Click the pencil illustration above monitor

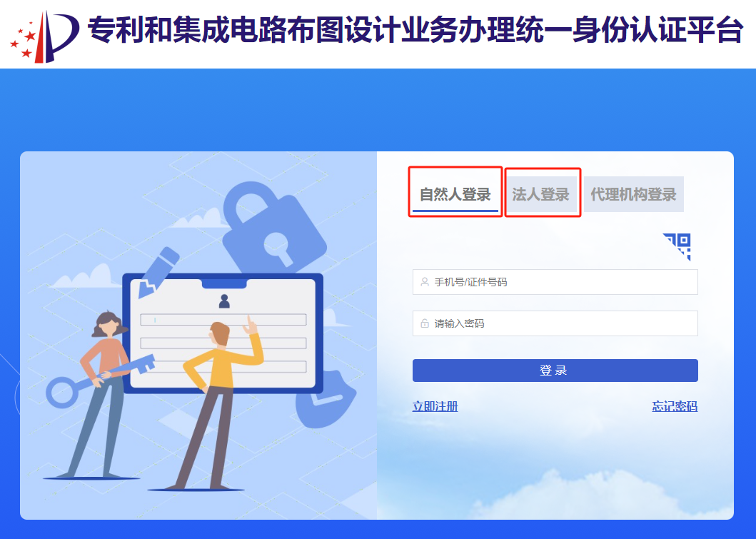coord(158,272)
